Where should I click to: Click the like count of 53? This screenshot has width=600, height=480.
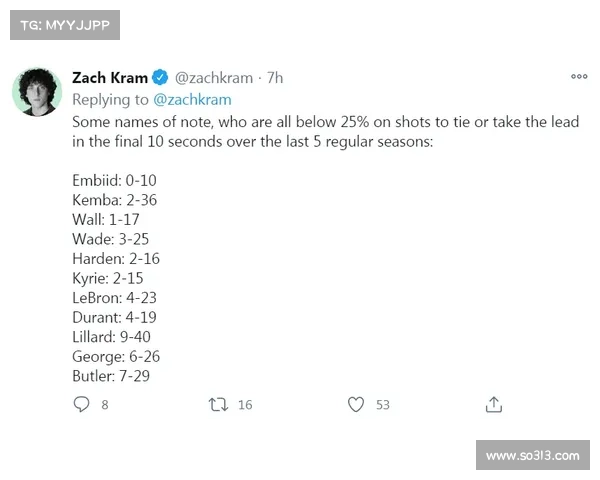click(x=382, y=405)
